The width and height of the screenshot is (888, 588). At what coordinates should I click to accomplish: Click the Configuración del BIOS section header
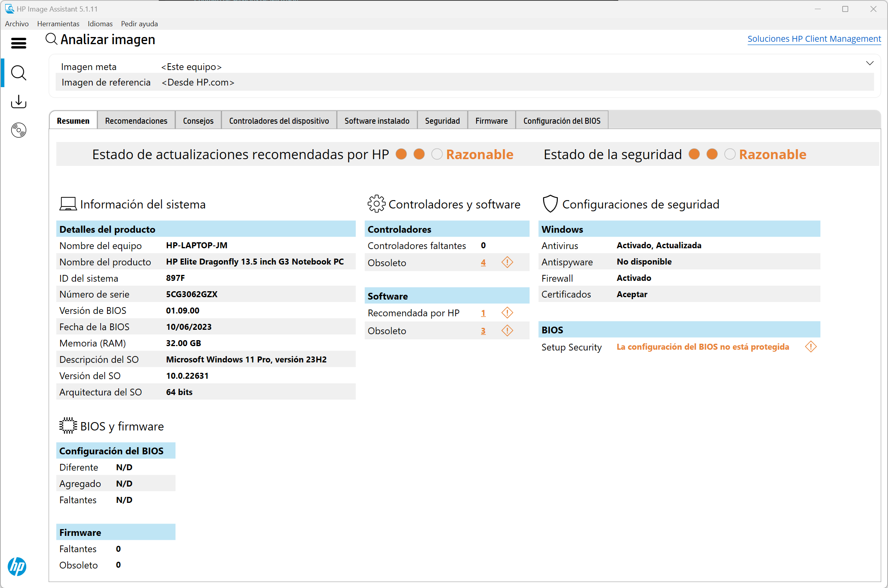coord(115,450)
